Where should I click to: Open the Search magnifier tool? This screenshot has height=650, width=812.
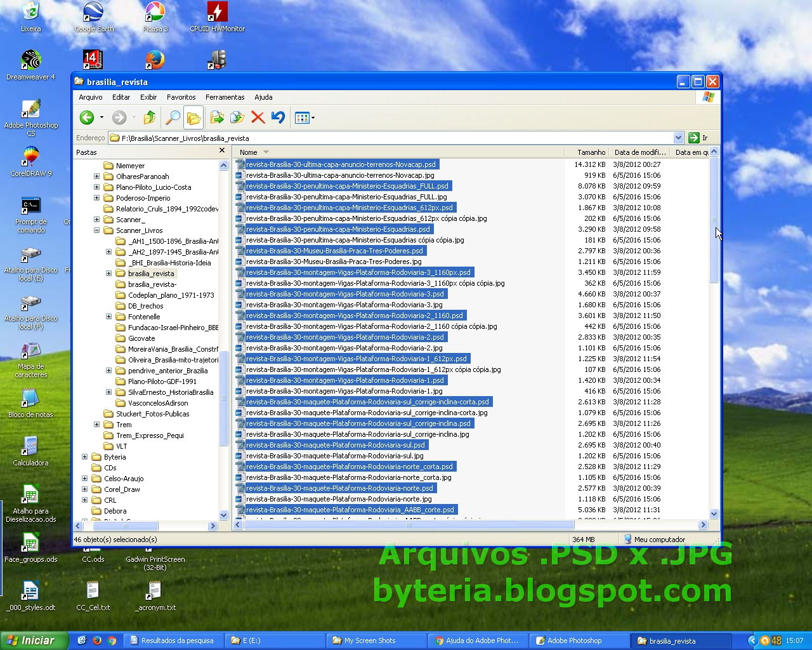(x=172, y=117)
